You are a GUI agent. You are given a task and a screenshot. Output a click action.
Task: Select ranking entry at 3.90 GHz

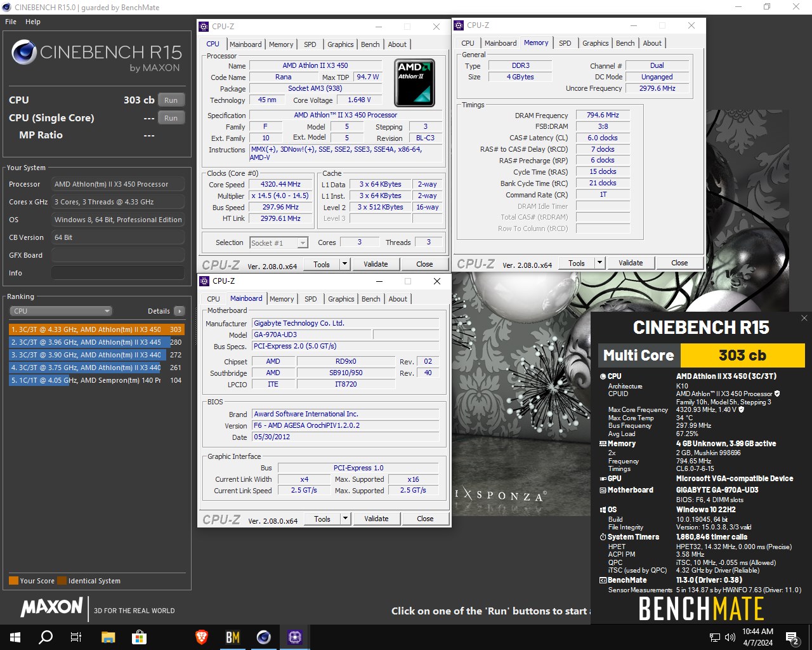(96, 355)
